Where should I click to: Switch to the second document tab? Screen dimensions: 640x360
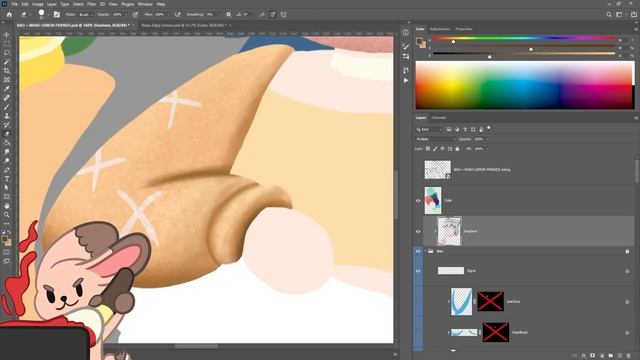184,25
